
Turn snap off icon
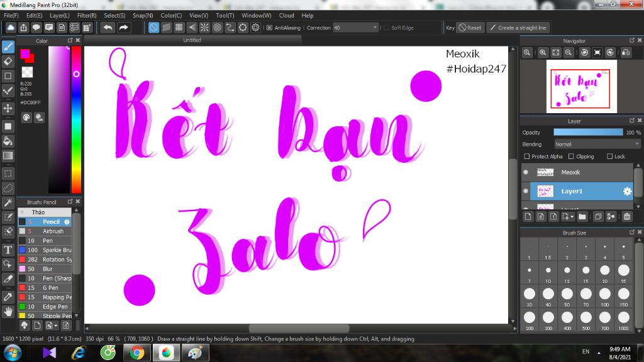point(153,28)
